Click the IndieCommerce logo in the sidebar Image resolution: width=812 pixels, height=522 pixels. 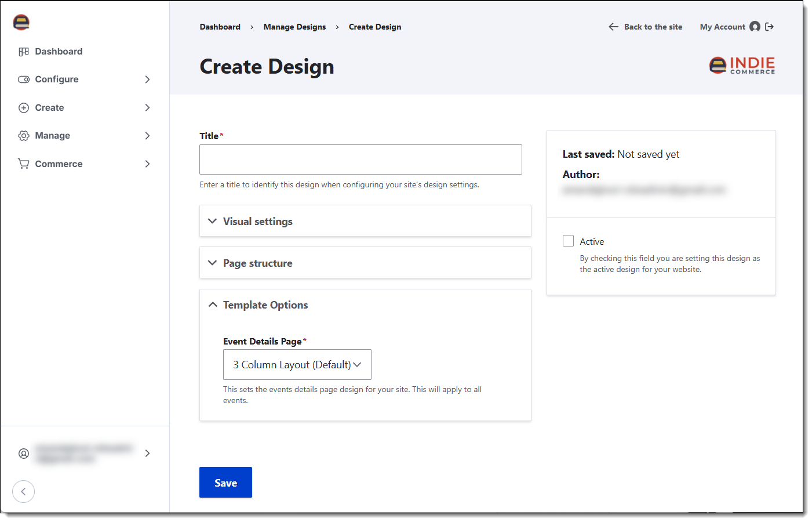tap(21, 22)
